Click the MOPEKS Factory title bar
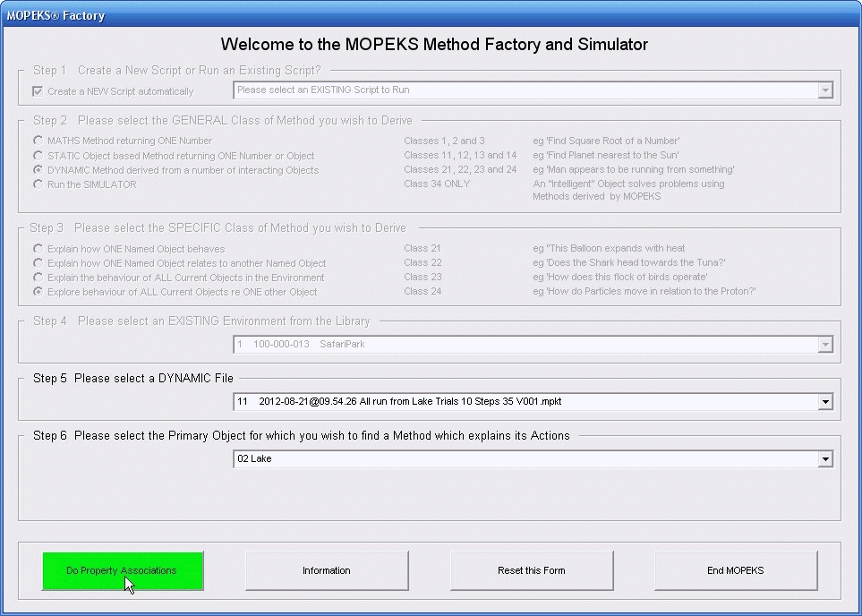 coord(431,15)
